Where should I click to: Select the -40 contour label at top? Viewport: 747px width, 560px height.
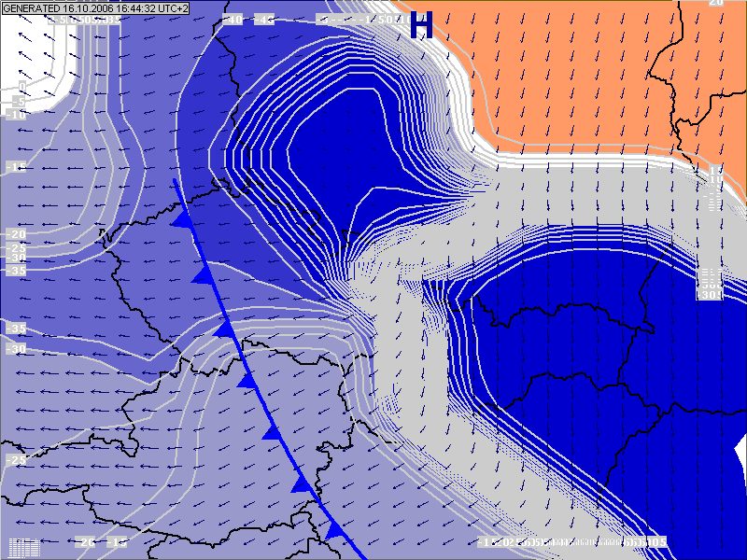point(234,20)
